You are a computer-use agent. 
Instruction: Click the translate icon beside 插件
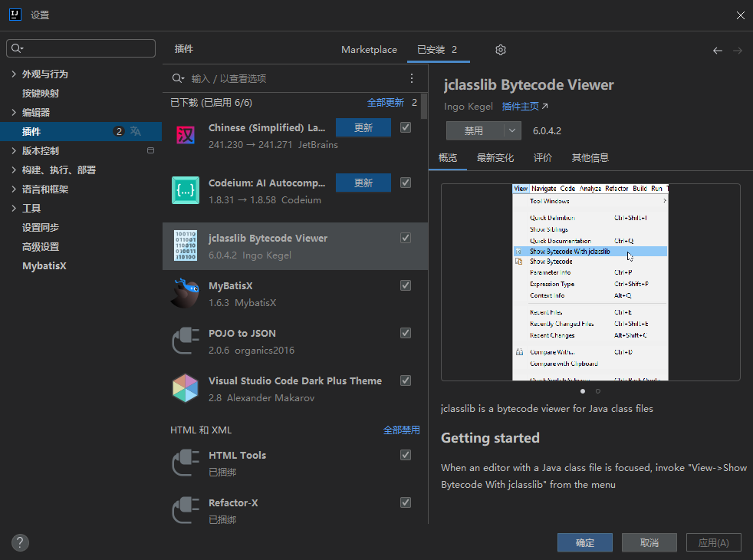[x=136, y=131]
